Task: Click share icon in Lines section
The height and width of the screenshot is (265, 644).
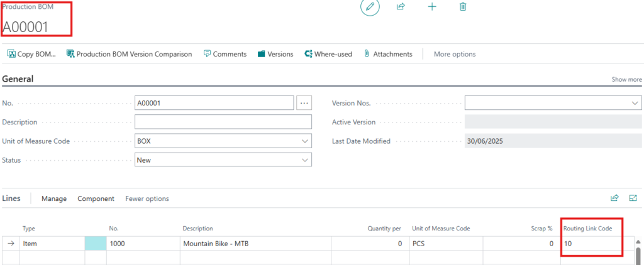Action: click(614, 198)
